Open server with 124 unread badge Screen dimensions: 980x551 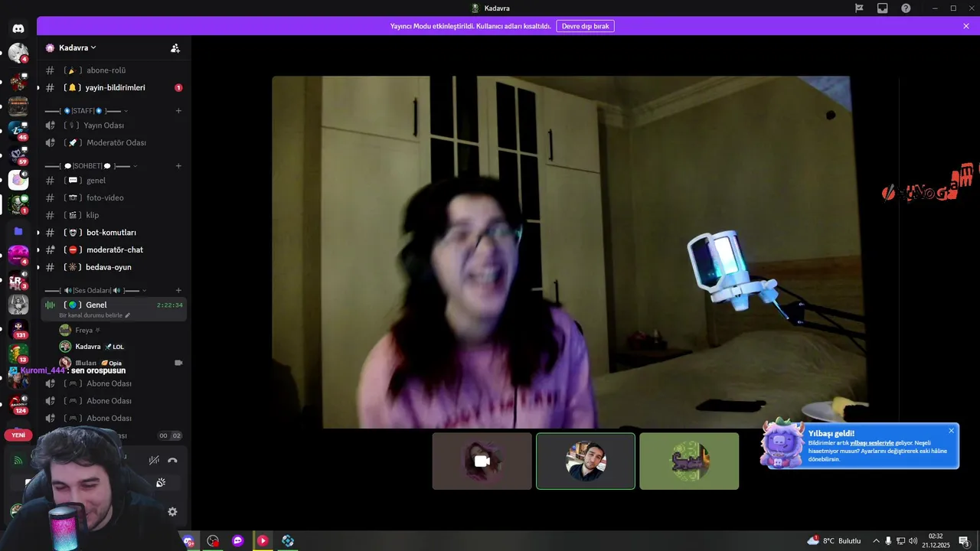tap(18, 404)
